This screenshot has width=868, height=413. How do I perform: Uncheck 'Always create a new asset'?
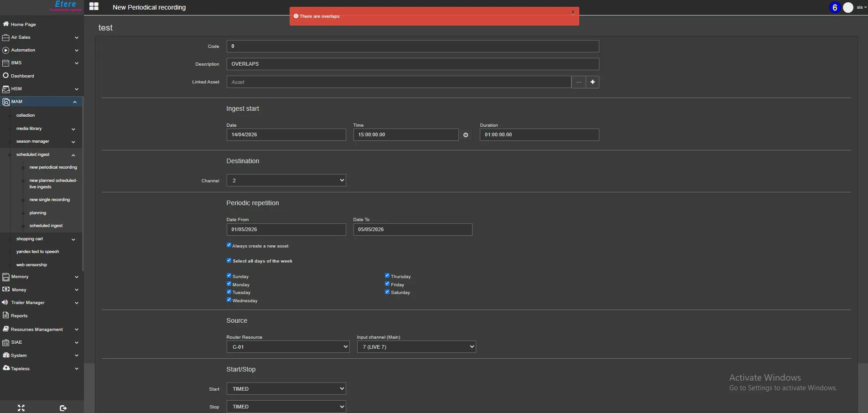click(229, 245)
